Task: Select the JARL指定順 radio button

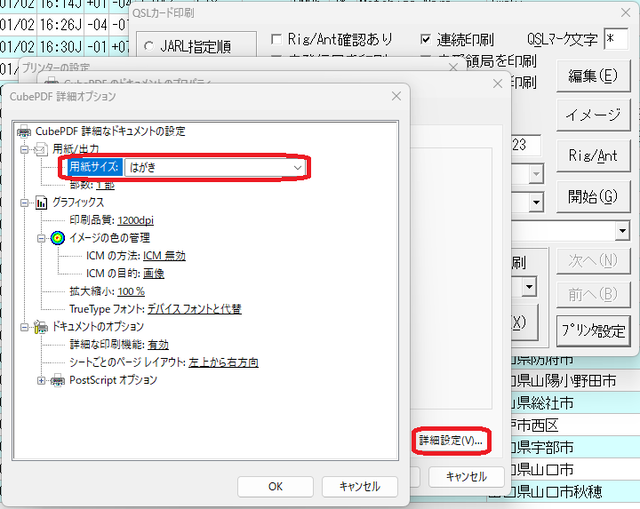Action: click(149, 47)
